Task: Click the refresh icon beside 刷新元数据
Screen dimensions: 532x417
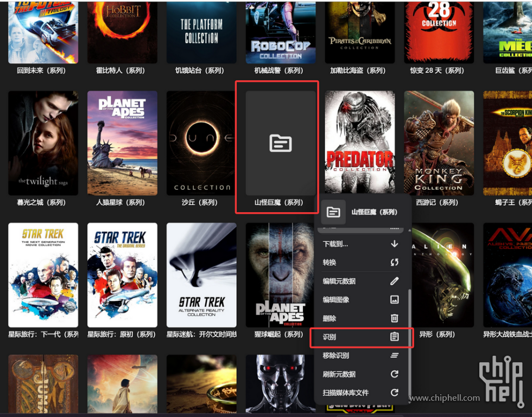Action: [x=394, y=374]
